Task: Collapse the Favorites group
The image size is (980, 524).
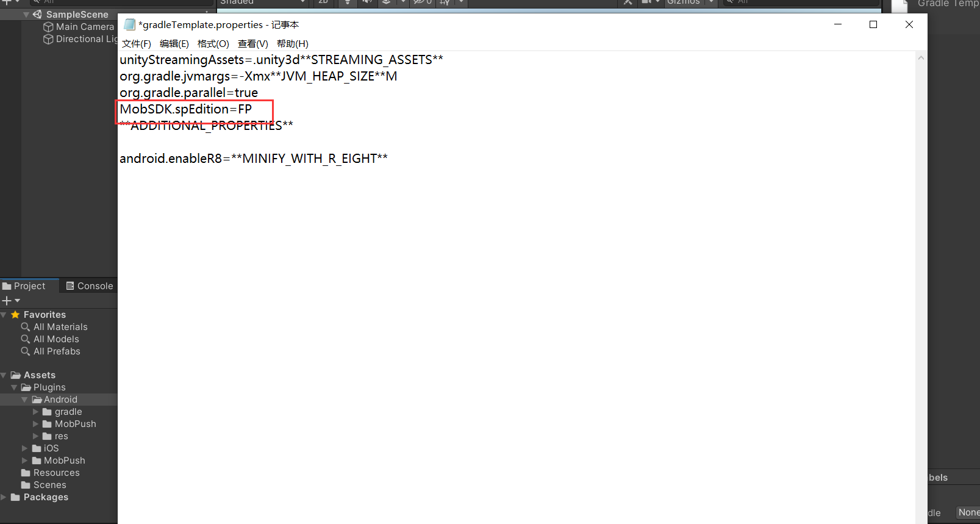Action: click(x=4, y=315)
